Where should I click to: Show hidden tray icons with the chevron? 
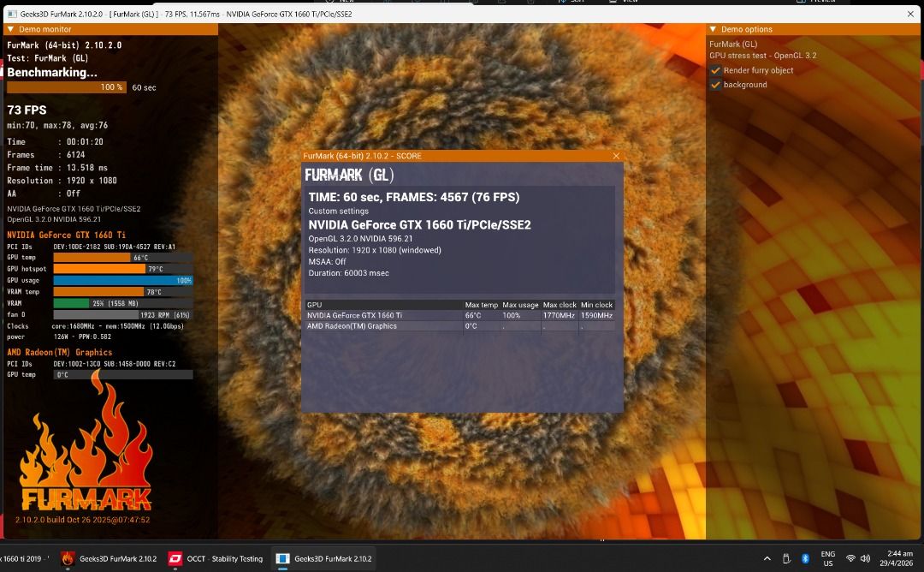click(x=767, y=558)
